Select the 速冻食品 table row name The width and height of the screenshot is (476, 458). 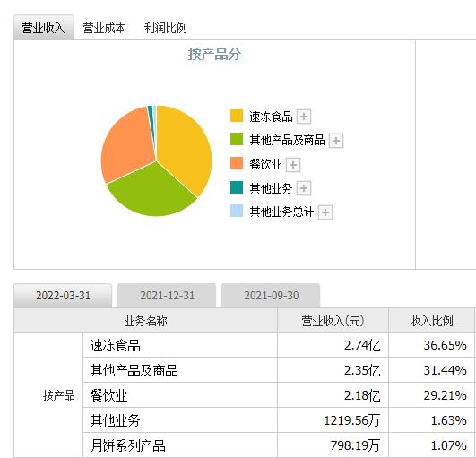[x=116, y=345]
